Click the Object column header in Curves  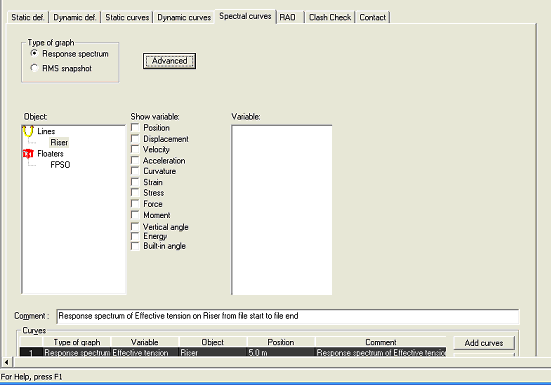pos(213,342)
